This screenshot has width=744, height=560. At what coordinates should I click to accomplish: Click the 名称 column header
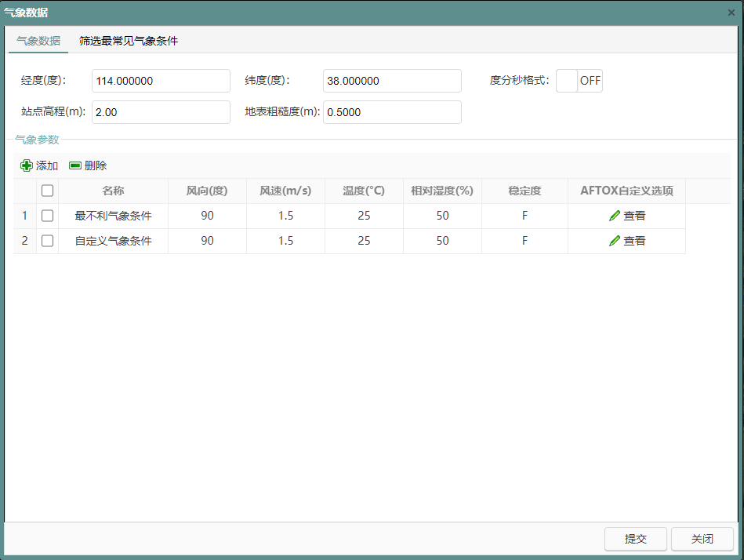point(113,191)
